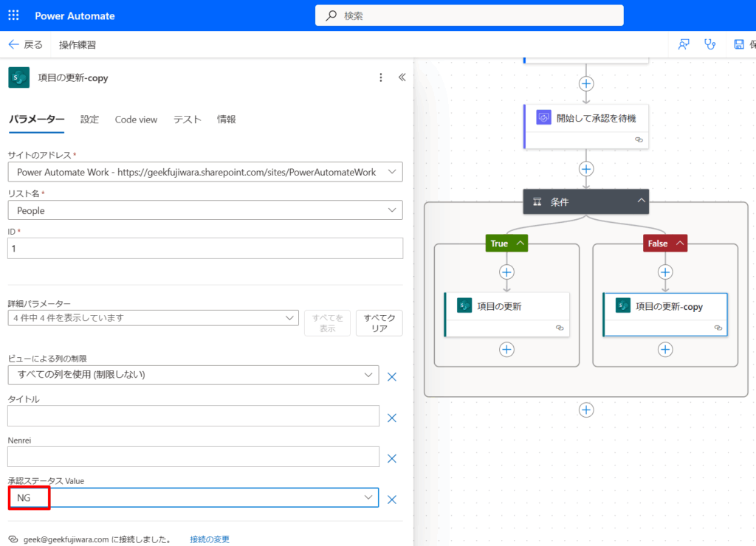
Task: Switch to the テスト tab
Action: [188, 120]
